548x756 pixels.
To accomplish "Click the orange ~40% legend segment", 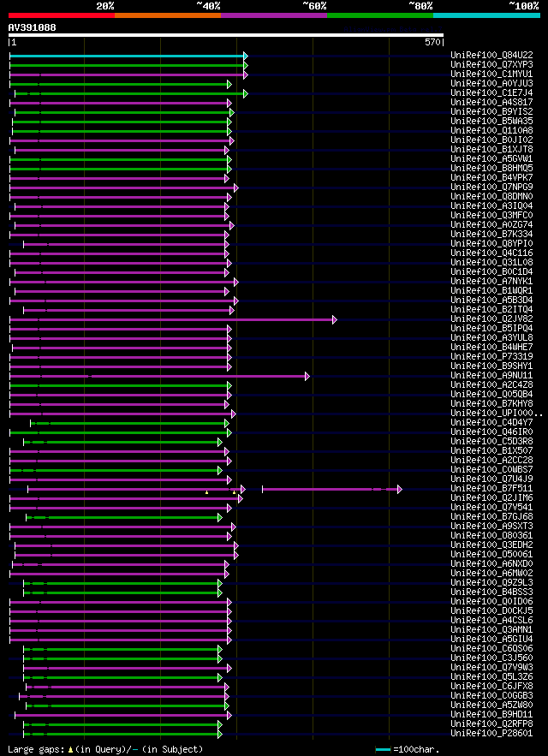I will tap(168, 15).
